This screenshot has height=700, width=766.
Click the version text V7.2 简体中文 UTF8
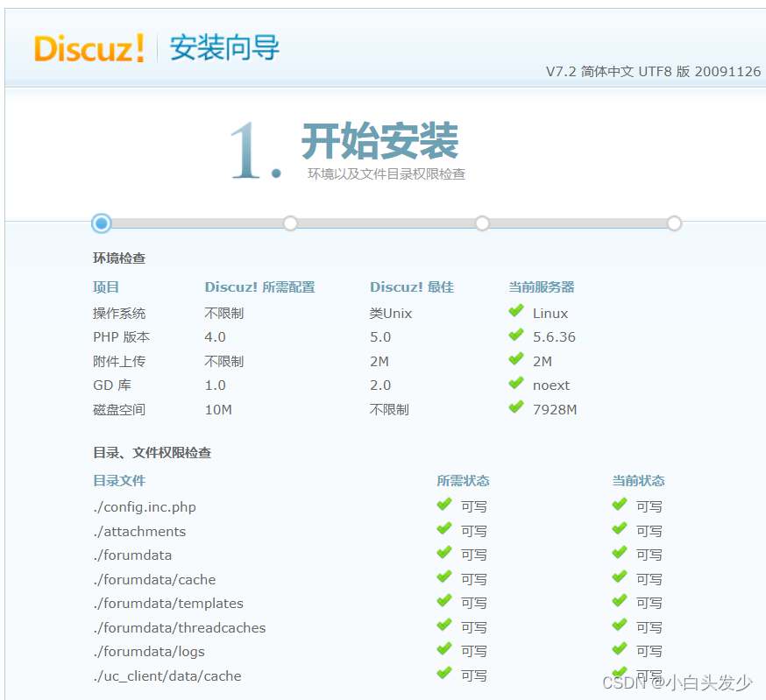coord(609,72)
